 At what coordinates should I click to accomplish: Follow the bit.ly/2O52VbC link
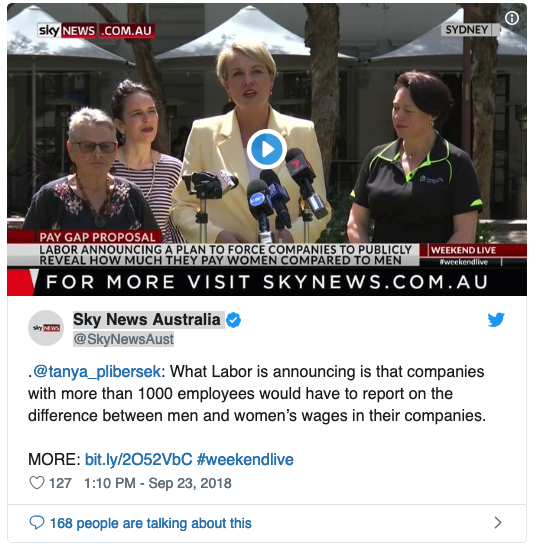(139, 459)
